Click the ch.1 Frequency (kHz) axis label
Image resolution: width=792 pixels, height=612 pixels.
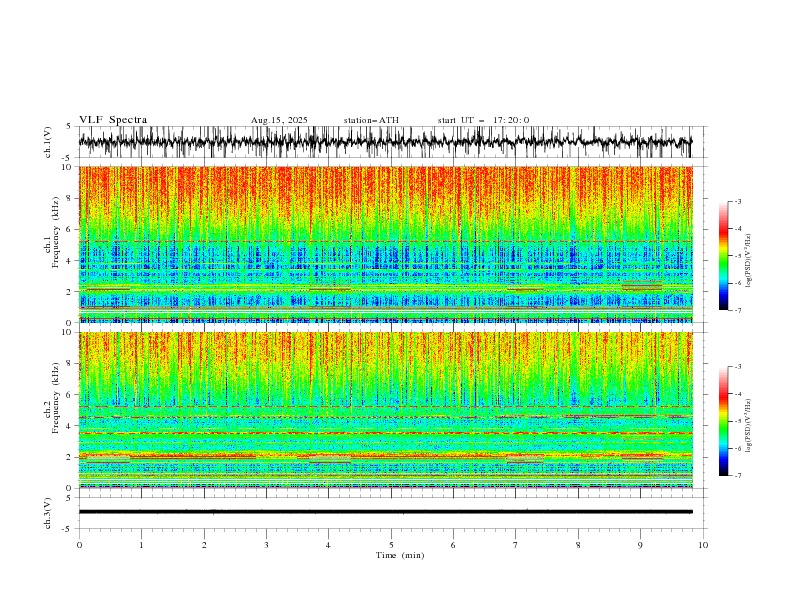pos(53,231)
